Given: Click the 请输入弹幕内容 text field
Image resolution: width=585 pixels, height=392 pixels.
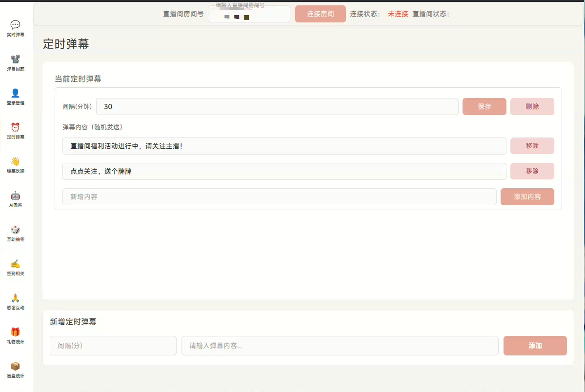Looking at the screenshot, I should (x=340, y=346).
